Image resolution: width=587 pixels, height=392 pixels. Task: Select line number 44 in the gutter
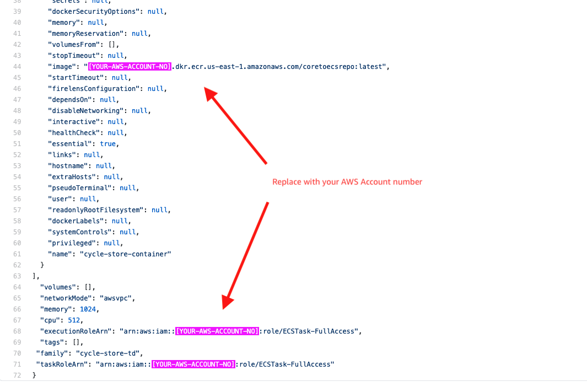point(17,66)
